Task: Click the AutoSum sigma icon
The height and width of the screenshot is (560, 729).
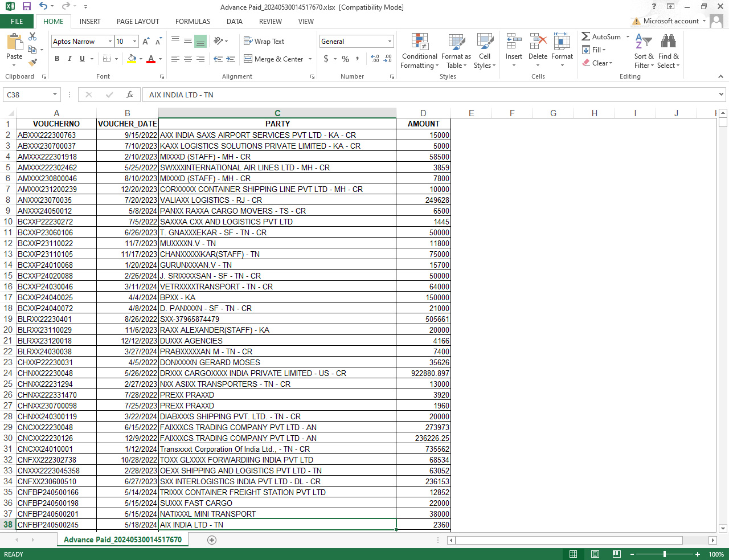Action: (585, 36)
